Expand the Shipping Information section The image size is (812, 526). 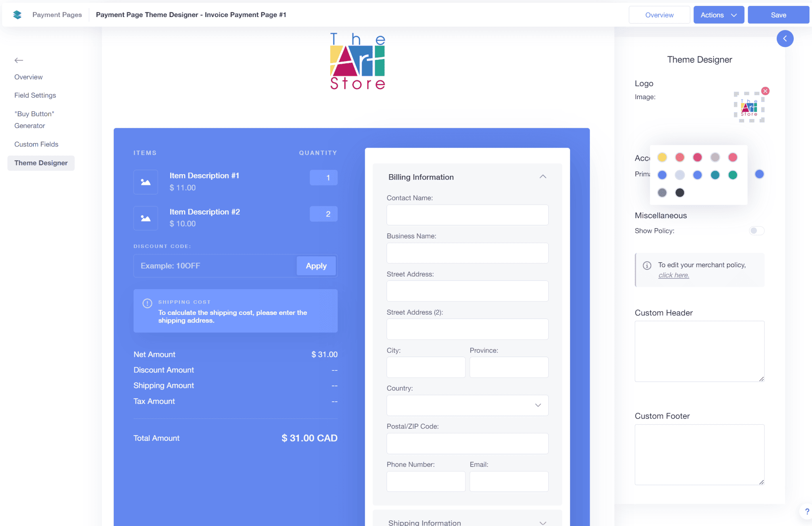543,522
